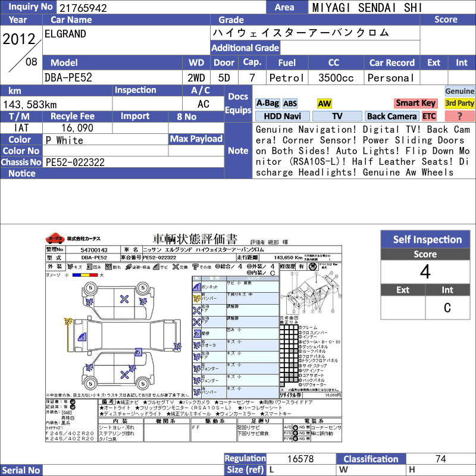The width and height of the screenshot is (476, 476).
Task: Click the yellow front bumper marker 2
Action: click(x=68, y=321)
